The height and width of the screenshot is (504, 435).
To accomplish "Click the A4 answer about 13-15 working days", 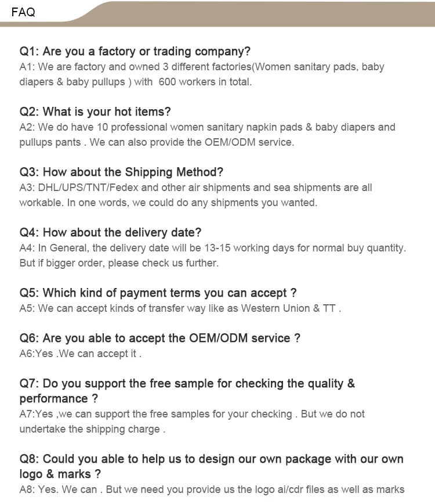I will [213, 255].
